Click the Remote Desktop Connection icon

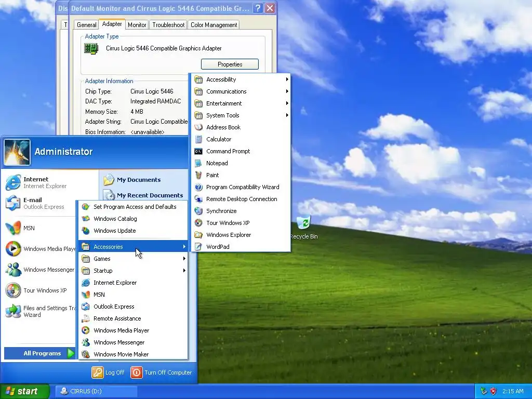click(x=198, y=199)
